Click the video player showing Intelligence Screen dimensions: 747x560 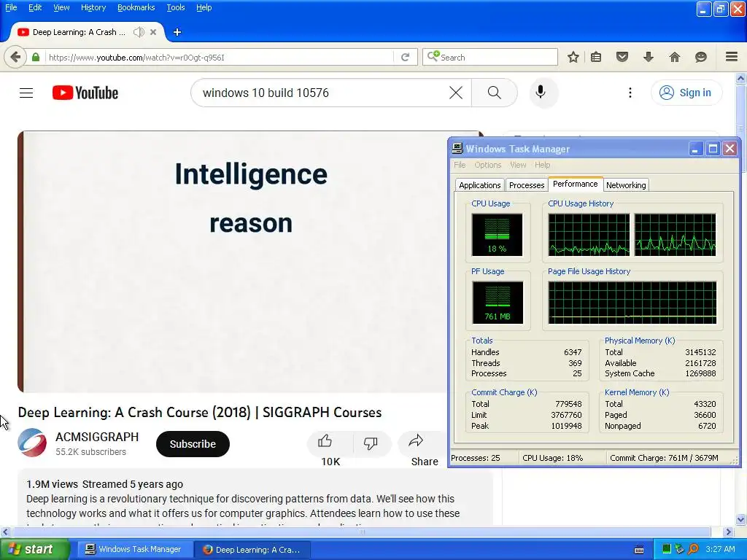(x=232, y=262)
